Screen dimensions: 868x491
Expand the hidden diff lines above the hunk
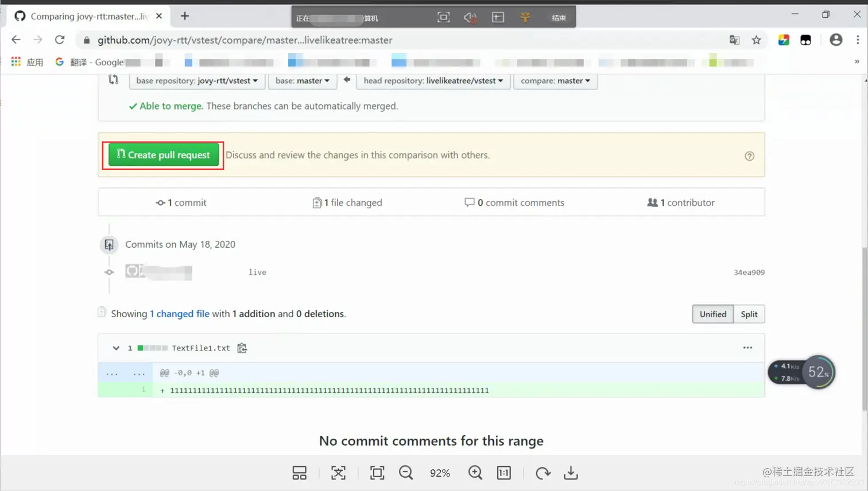(125, 373)
